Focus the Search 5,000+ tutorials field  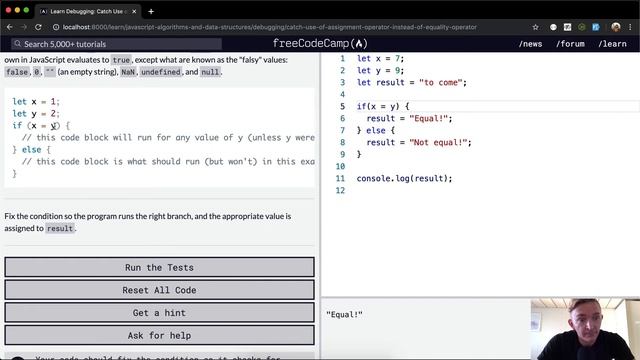click(x=117, y=44)
